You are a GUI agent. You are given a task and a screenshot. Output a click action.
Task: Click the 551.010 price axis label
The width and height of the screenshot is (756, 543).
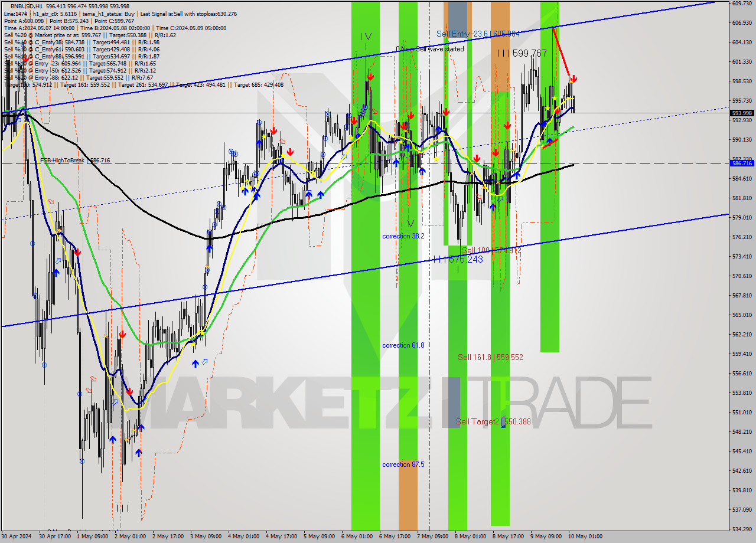pos(742,412)
